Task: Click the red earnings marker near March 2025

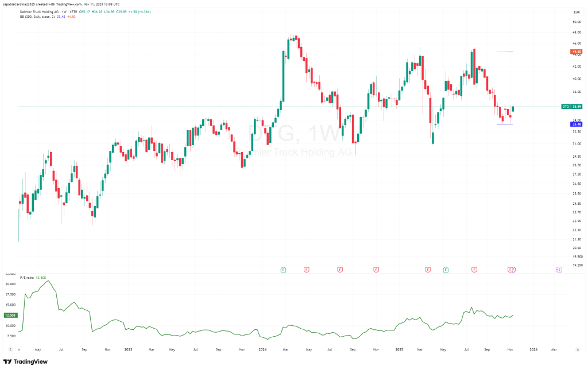Action: tap(427, 269)
